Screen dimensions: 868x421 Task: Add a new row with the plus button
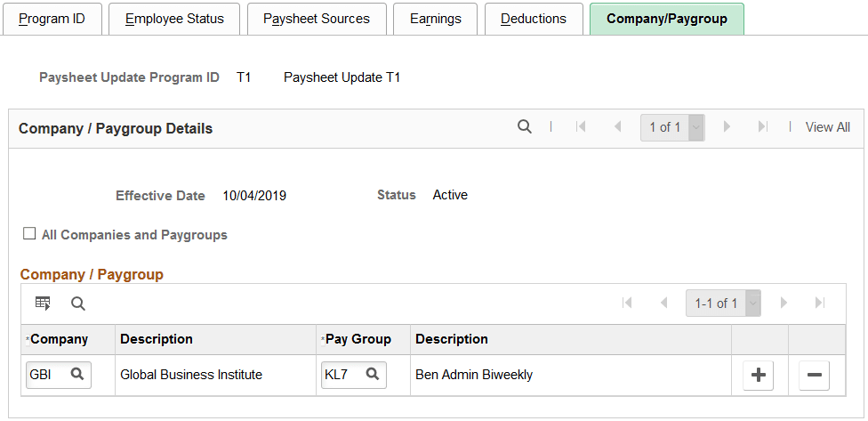758,375
